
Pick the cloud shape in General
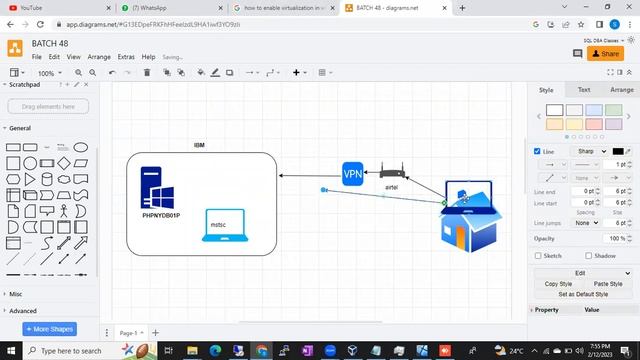click(x=64, y=179)
